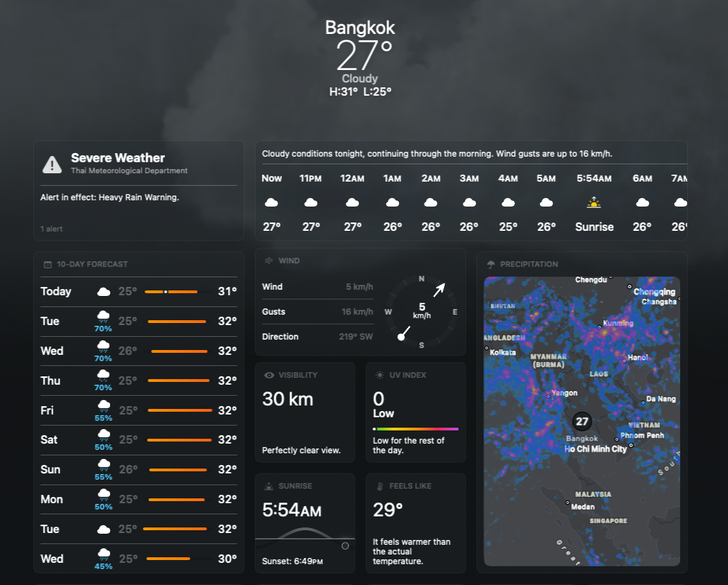
Task: Click the 'It feels warmer than the actual temperature.' text
Action: click(411, 552)
